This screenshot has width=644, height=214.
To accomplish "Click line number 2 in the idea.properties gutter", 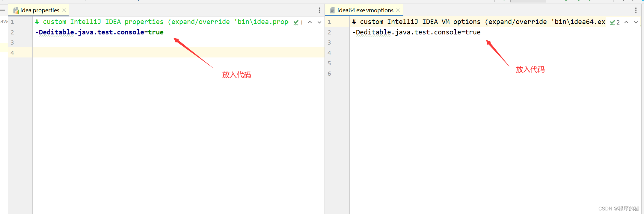I will 12,32.
